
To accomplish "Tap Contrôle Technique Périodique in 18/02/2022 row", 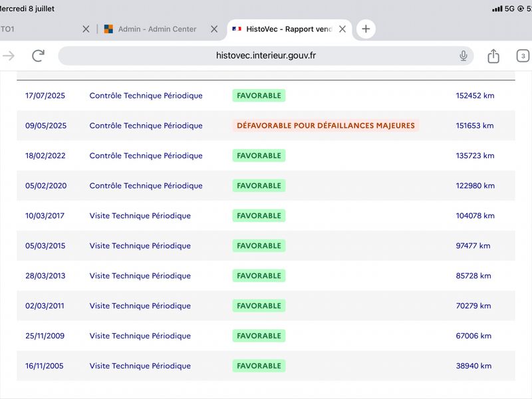I will click(x=146, y=156).
